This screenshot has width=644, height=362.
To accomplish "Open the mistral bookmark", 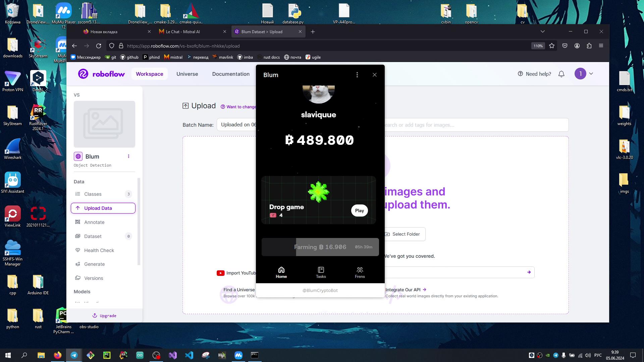I will [x=173, y=57].
